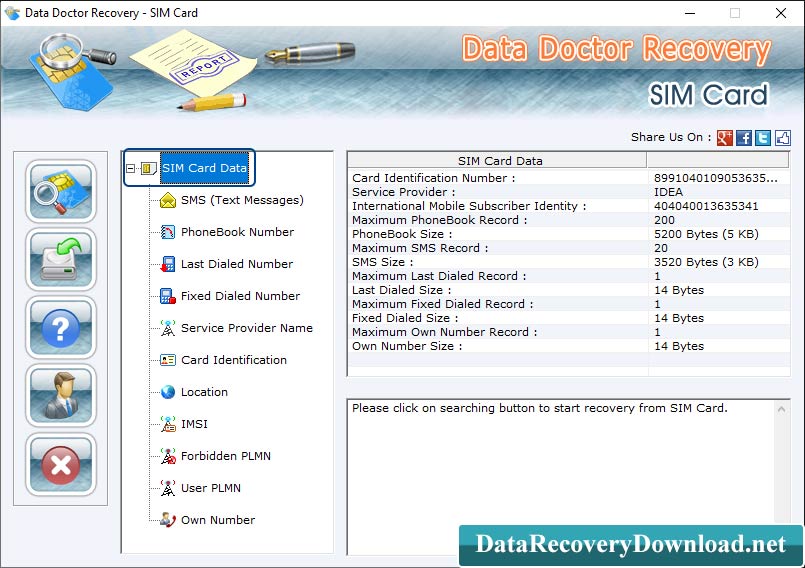The width and height of the screenshot is (805, 568).
Task: Select Location in the tree
Action: pyautogui.click(x=204, y=392)
